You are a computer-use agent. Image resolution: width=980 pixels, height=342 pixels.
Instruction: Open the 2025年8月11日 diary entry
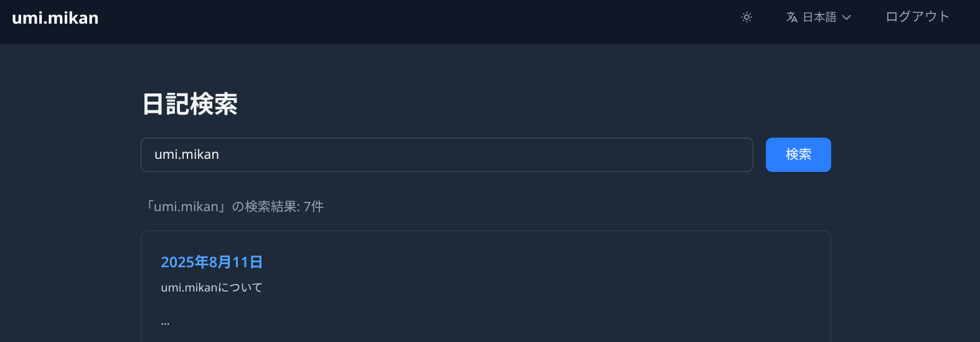coord(212,262)
